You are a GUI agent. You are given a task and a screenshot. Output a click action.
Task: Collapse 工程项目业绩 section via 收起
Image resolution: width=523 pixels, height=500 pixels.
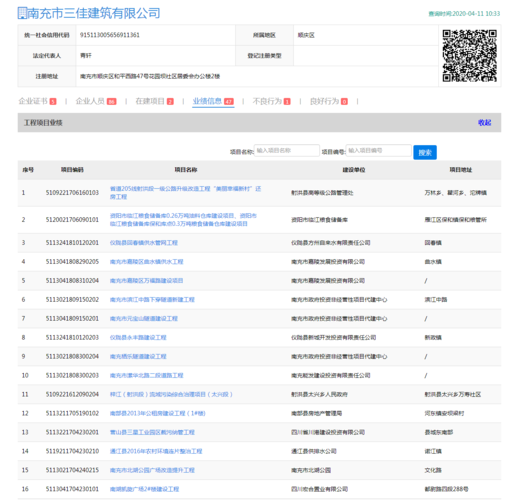484,122
